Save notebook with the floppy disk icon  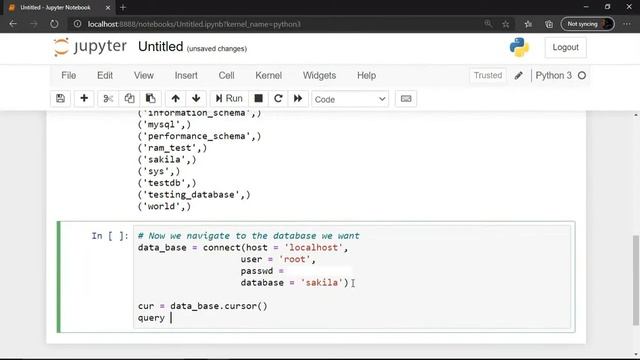click(x=60, y=99)
